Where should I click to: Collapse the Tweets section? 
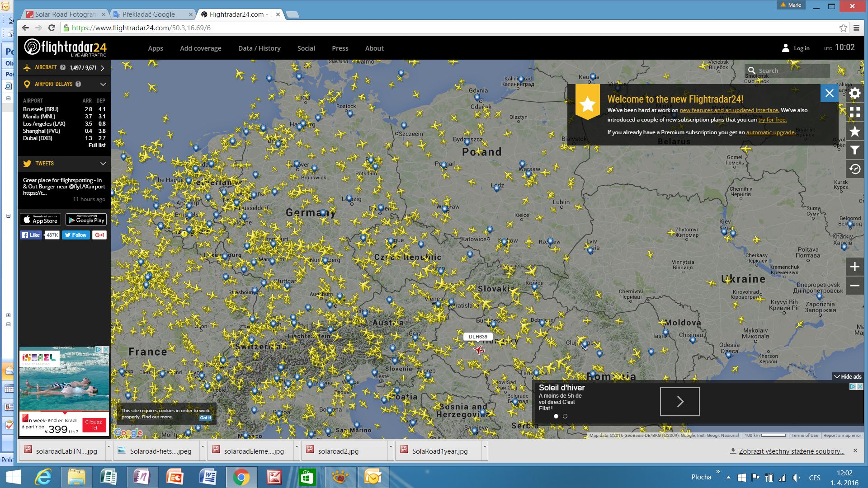coord(103,164)
